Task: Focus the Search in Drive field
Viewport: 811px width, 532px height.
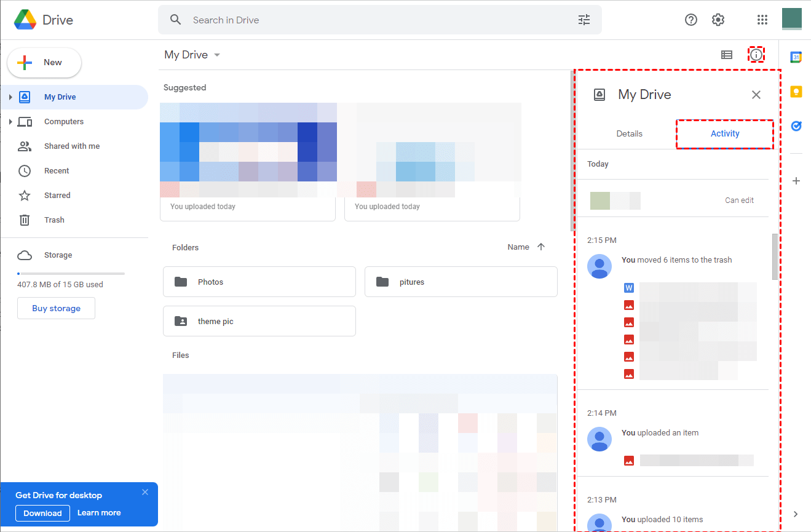Action: [380, 20]
